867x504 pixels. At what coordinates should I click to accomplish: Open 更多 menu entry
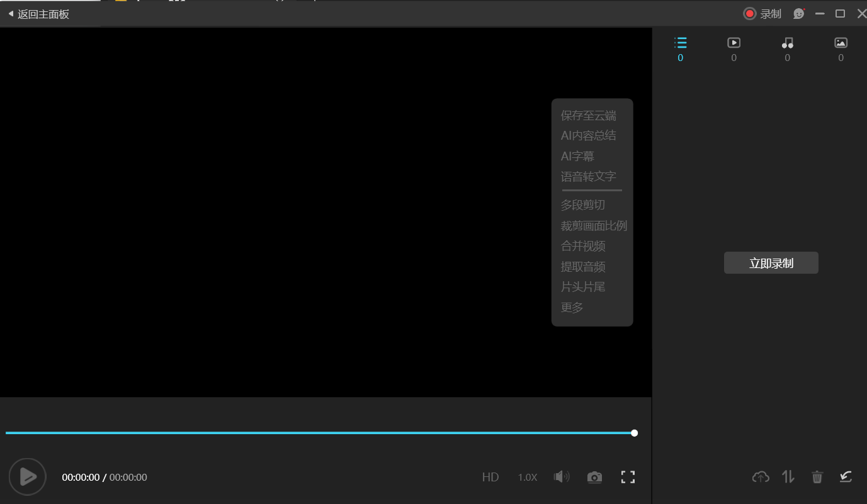click(572, 307)
